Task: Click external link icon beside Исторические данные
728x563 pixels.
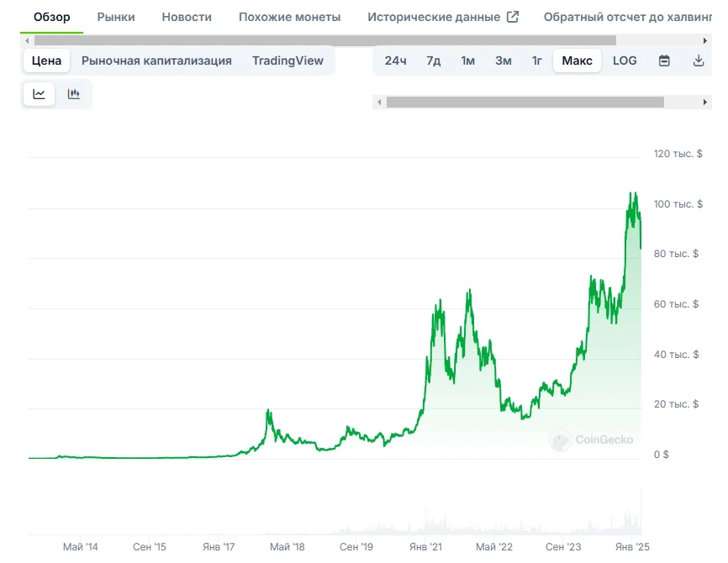Action: (x=513, y=17)
